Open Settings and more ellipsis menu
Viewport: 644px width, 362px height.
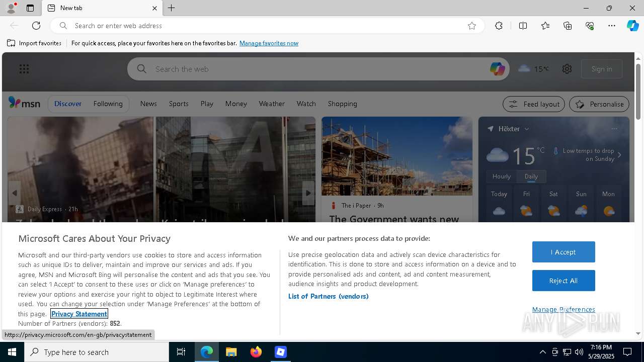[x=612, y=26]
